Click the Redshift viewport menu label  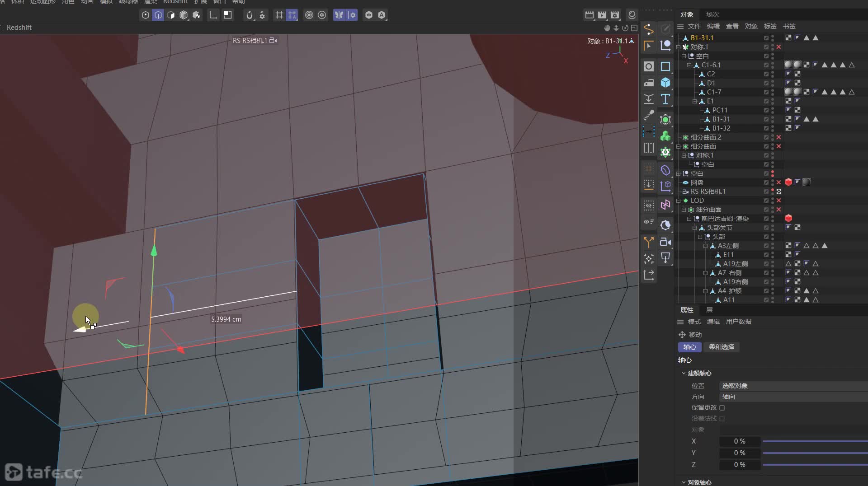click(x=19, y=28)
